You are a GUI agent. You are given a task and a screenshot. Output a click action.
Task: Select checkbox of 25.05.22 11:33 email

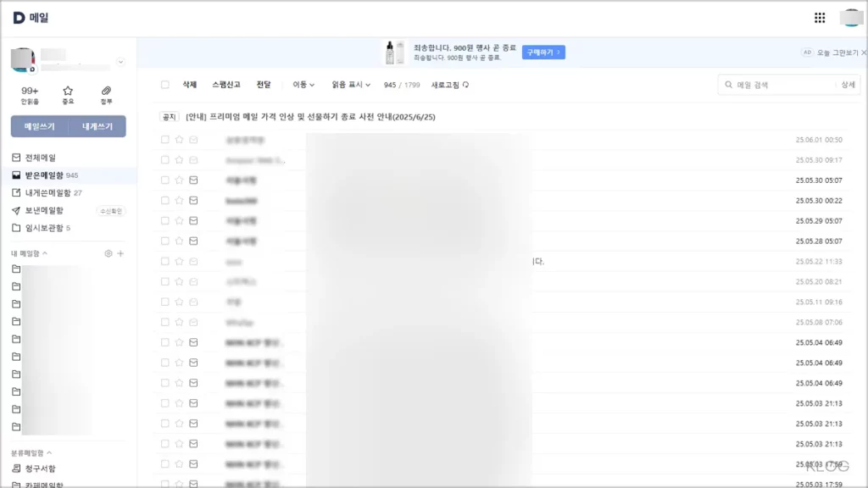165,262
